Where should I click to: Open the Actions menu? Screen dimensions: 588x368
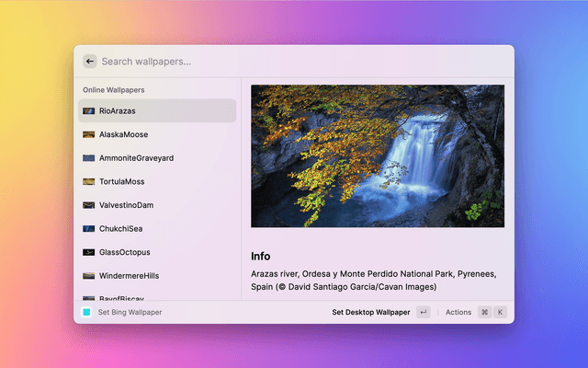[x=458, y=312]
